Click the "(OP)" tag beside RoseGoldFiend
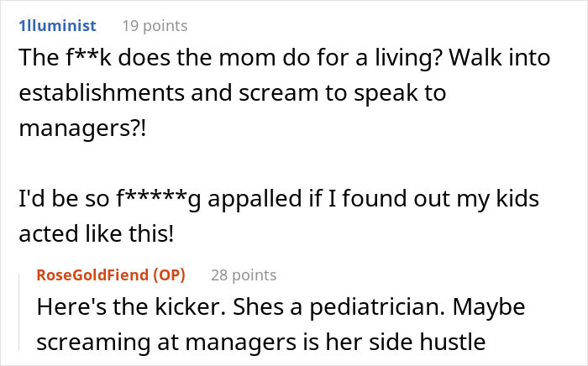The image size is (588, 366). 169,275
